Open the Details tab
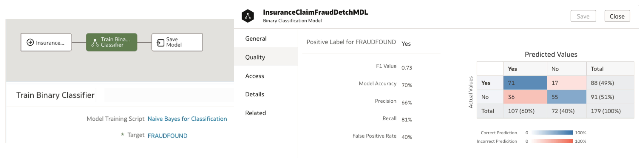 pyautogui.click(x=254, y=94)
